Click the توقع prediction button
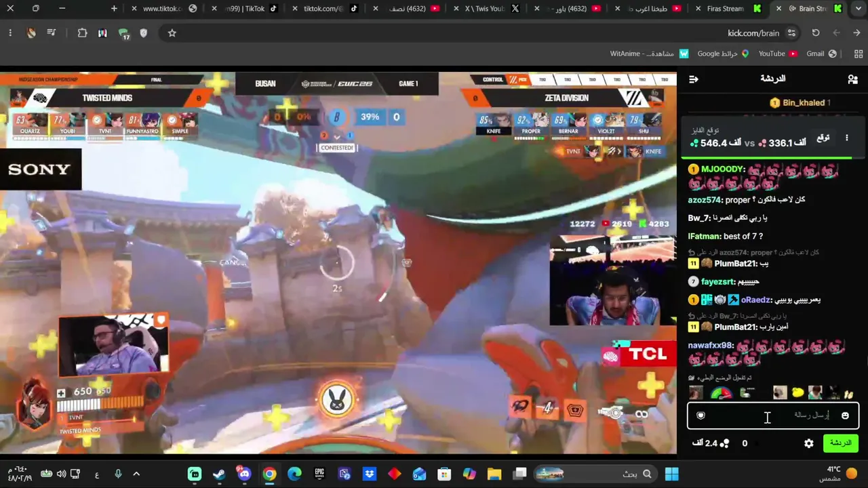 pos(823,138)
